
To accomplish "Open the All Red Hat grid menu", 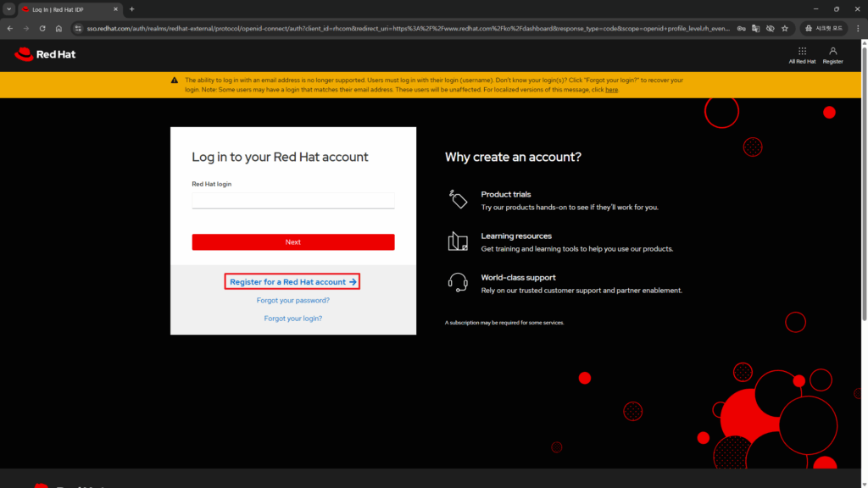I will tap(802, 52).
